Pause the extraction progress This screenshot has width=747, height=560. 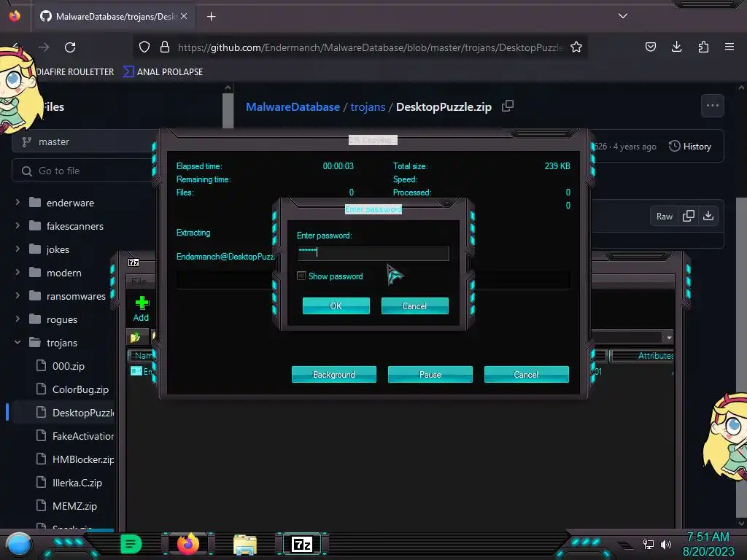pyautogui.click(x=430, y=374)
